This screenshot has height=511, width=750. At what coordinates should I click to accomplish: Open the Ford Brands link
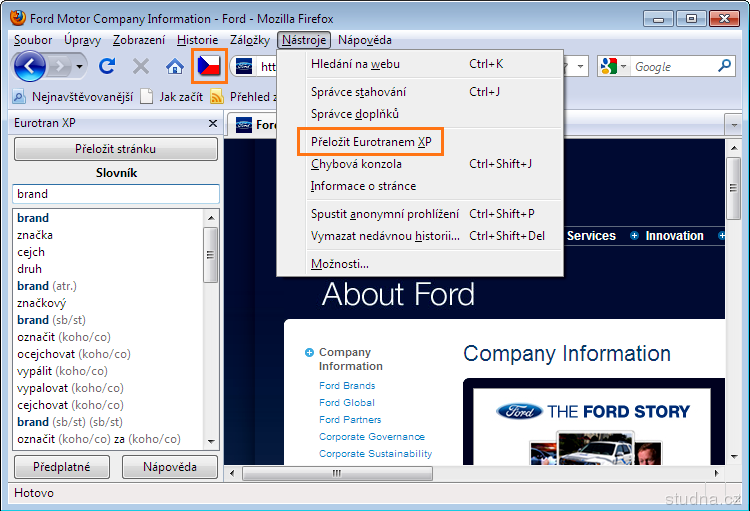[347, 386]
